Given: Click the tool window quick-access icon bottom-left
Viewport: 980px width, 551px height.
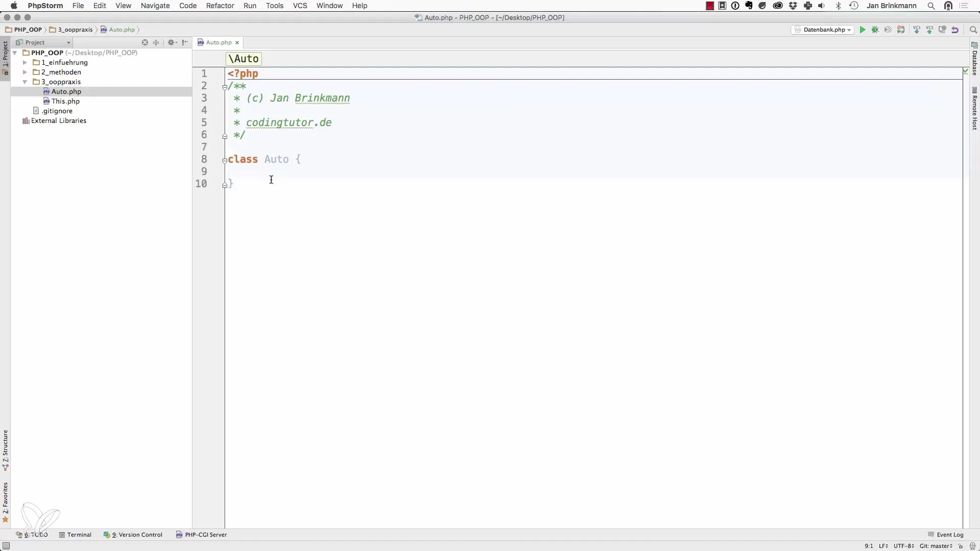Looking at the screenshot, I should click(x=6, y=546).
